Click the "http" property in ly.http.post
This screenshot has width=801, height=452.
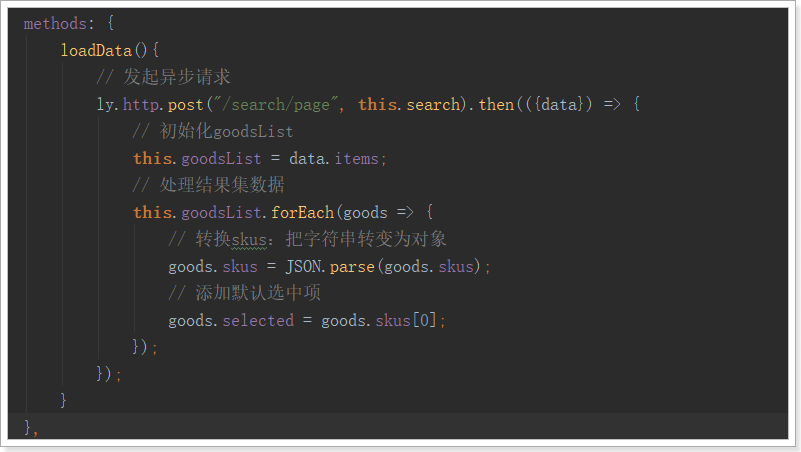tap(139, 104)
